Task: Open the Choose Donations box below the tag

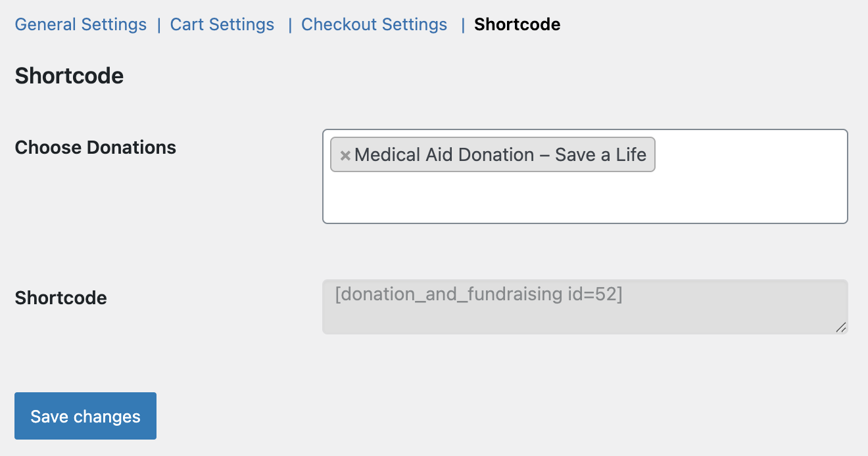Action: [584, 197]
